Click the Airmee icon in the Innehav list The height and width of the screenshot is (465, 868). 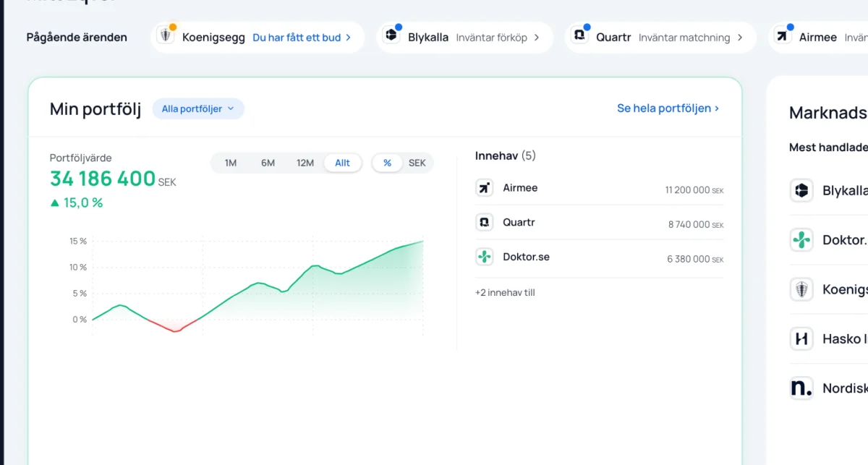coord(484,188)
